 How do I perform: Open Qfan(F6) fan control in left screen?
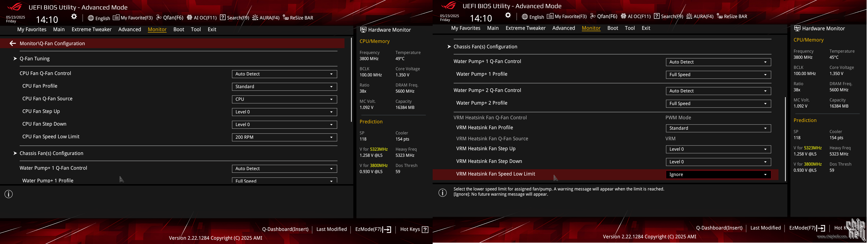[x=170, y=18]
